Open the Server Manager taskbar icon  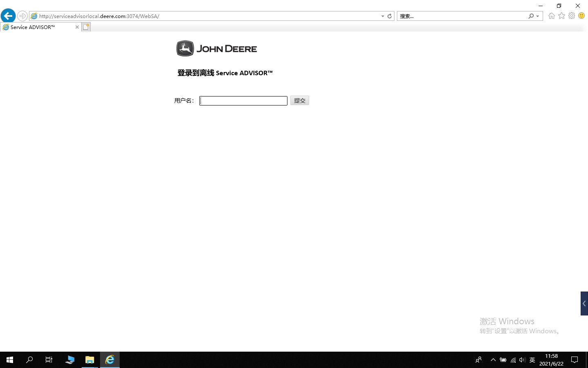(70, 360)
